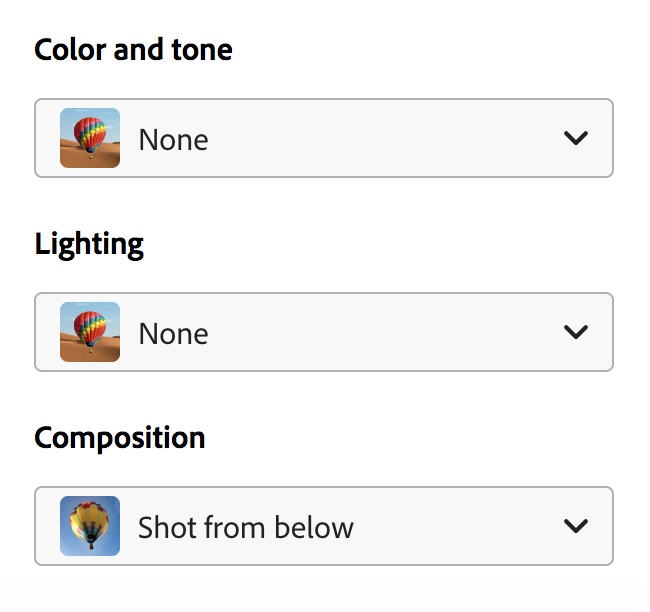Click the Lighting balloon thumbnail icon
Viewport: 650px width, 612px height.
click(x=90, y=332)
